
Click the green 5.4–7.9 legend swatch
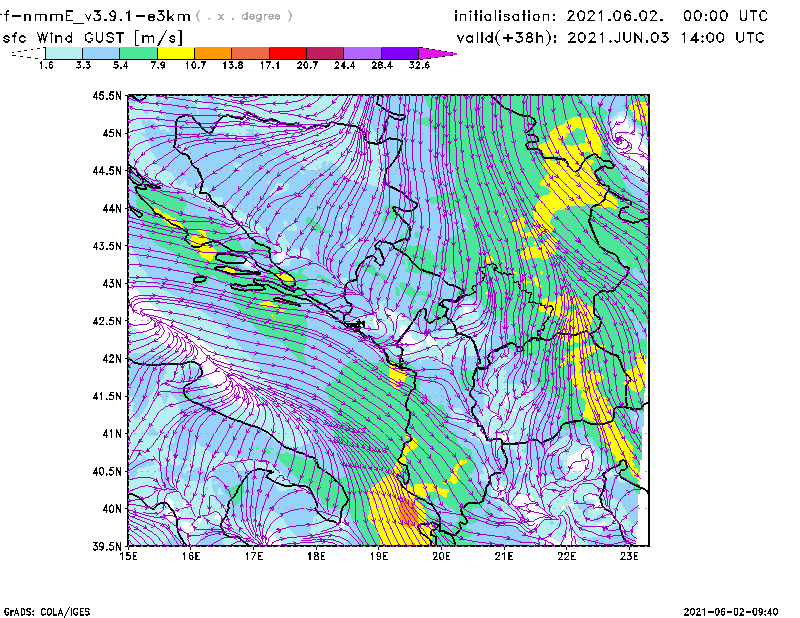tap(138, 53)
